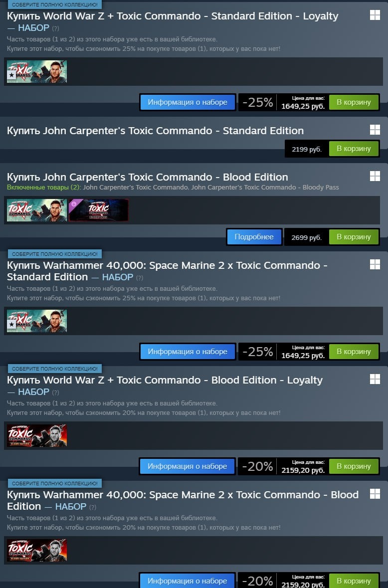Click Windows icon beside World War Z Standard Loyalty bundle
This screenshot has width=388, height=588.
375,15
